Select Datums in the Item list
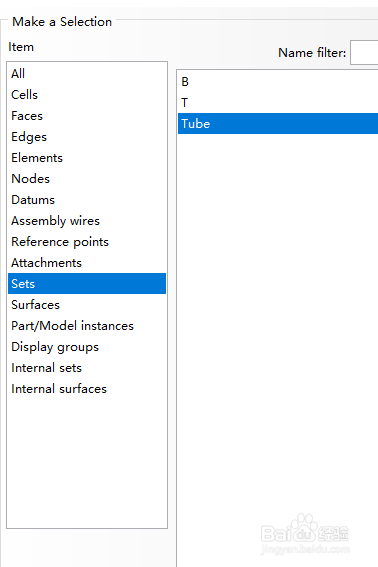The image size is (378, 567). 87,200
